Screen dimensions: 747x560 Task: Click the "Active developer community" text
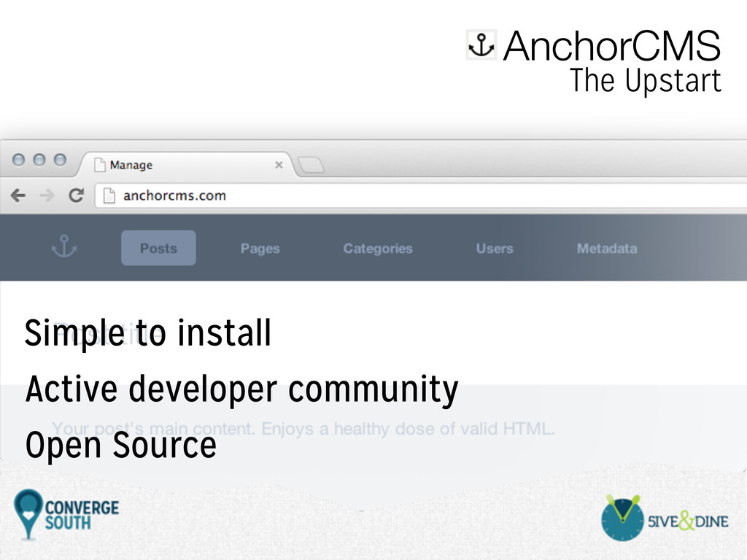(x=241, y=390)
